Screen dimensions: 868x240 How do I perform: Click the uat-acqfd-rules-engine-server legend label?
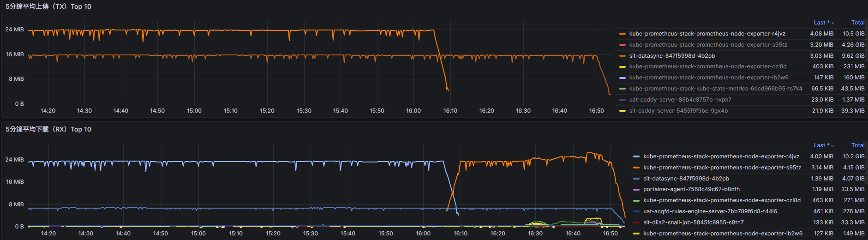tap(710, 211)
